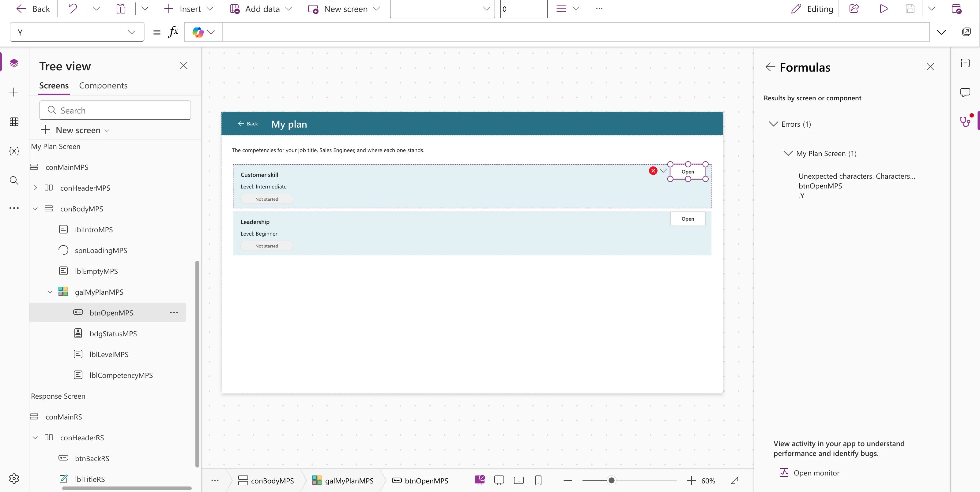Open the Add data dropdown
The width and height of the screenshot is (980, 492).
pos(261,9)
